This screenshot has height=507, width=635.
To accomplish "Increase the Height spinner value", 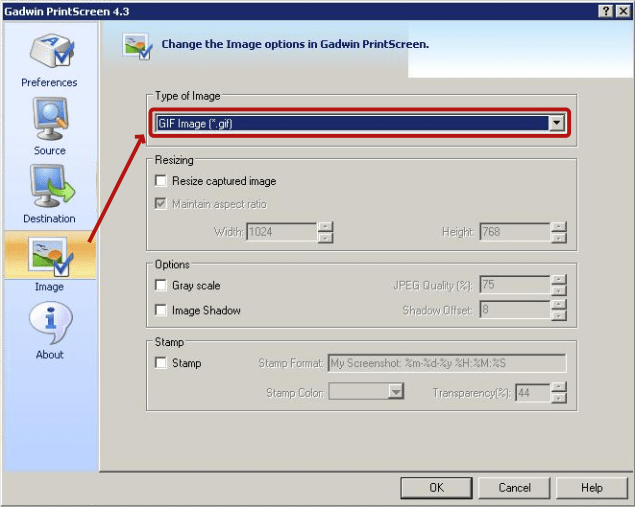I will pyautogui.click(x=558, y=227).
